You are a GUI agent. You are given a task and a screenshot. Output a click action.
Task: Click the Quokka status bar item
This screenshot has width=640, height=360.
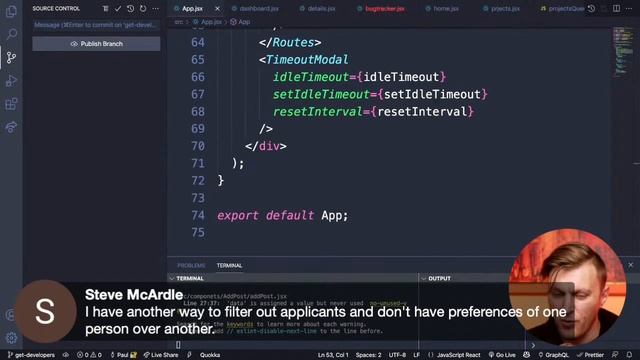click(210, 355)
